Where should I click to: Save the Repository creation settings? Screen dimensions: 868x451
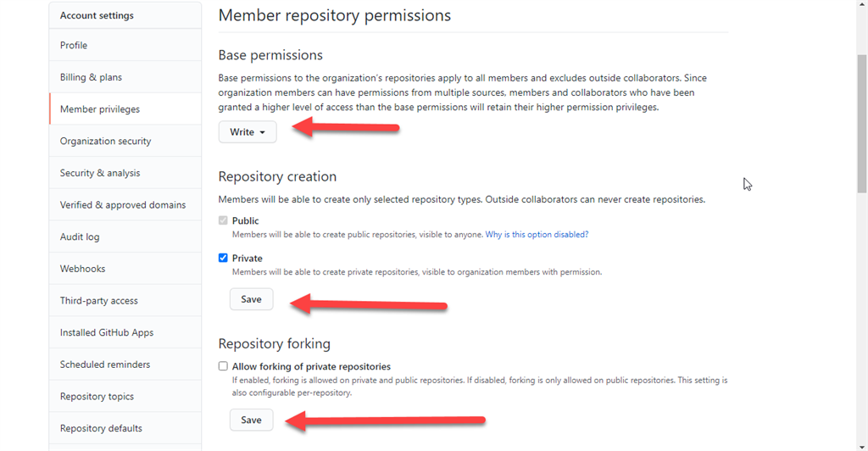(x=251, y=299)
